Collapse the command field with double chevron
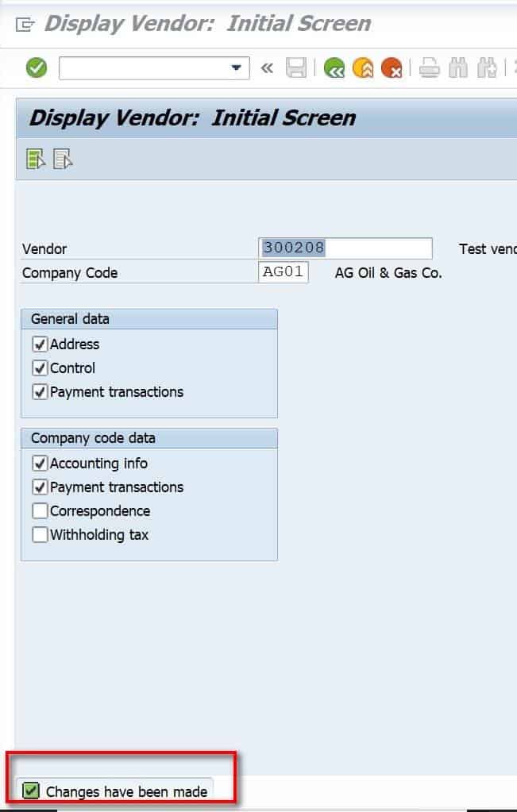Image resolution: width=517 pixels, height=812 pixels. click(267, 68)
